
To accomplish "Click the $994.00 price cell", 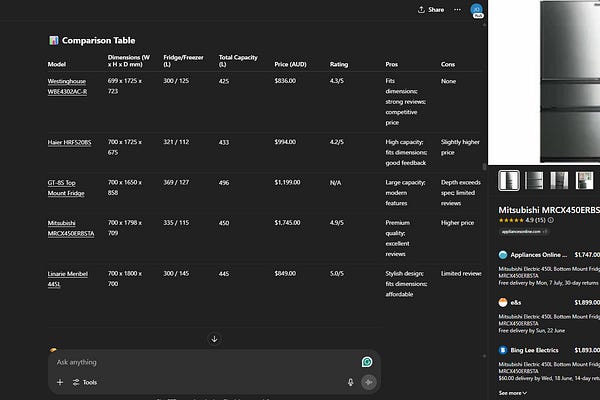I will (x=285, y=142).
